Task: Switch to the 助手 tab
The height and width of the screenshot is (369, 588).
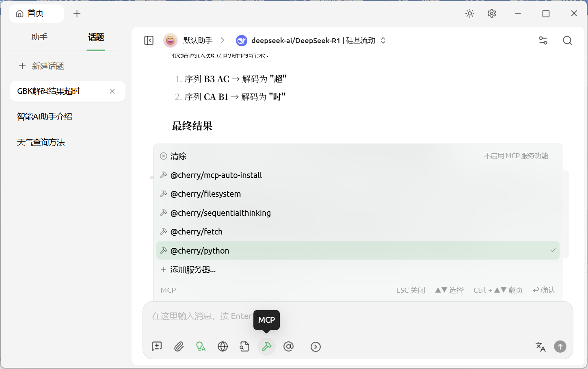Action: tap(39, 37)
